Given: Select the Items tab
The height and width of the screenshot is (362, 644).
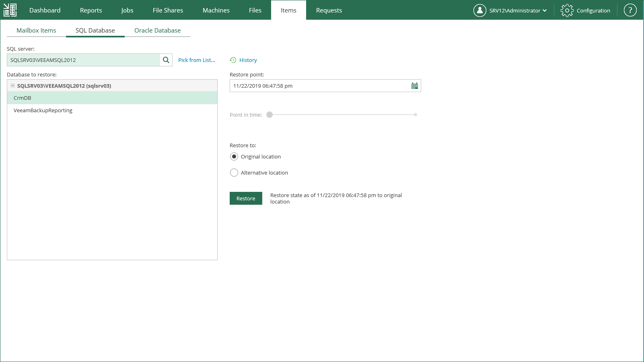Looking at the screenshot, I should tap(288, 10).
